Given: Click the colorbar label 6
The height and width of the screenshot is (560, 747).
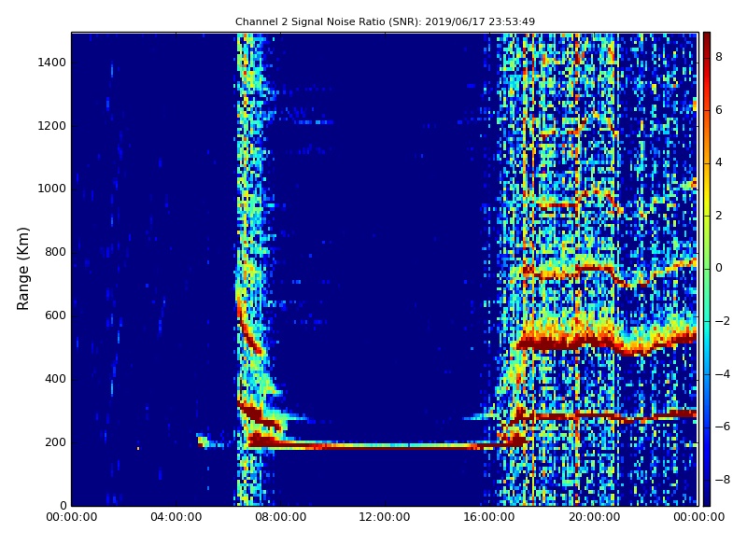Looking at the screenshot, I should click(719, 110).
